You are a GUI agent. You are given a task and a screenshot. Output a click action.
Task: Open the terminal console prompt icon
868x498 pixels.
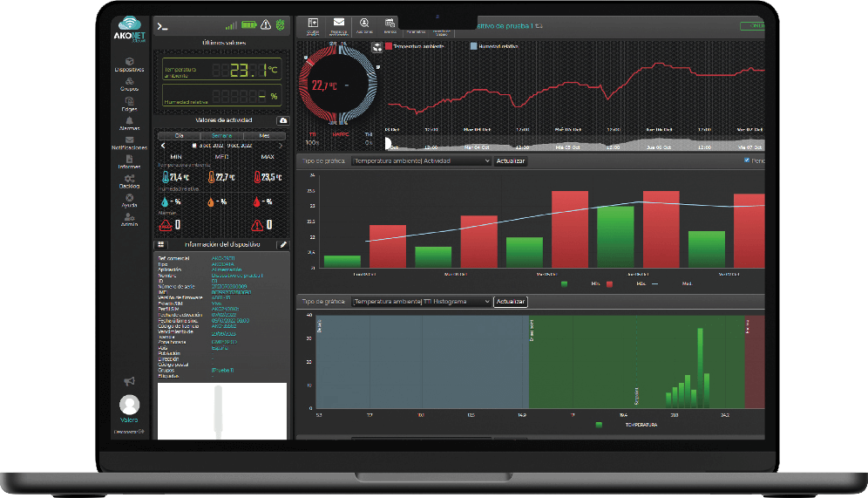point(162,26)
